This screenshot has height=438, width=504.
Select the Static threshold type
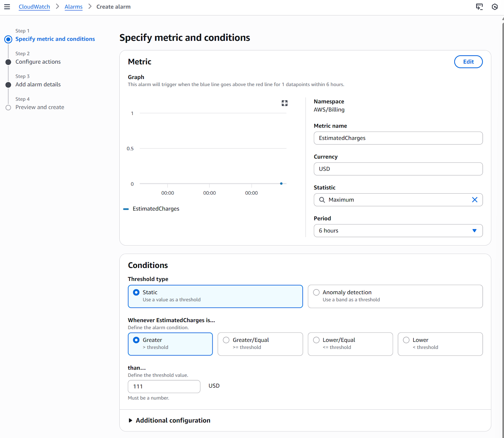pyautogui.click(x=136, y=293)
